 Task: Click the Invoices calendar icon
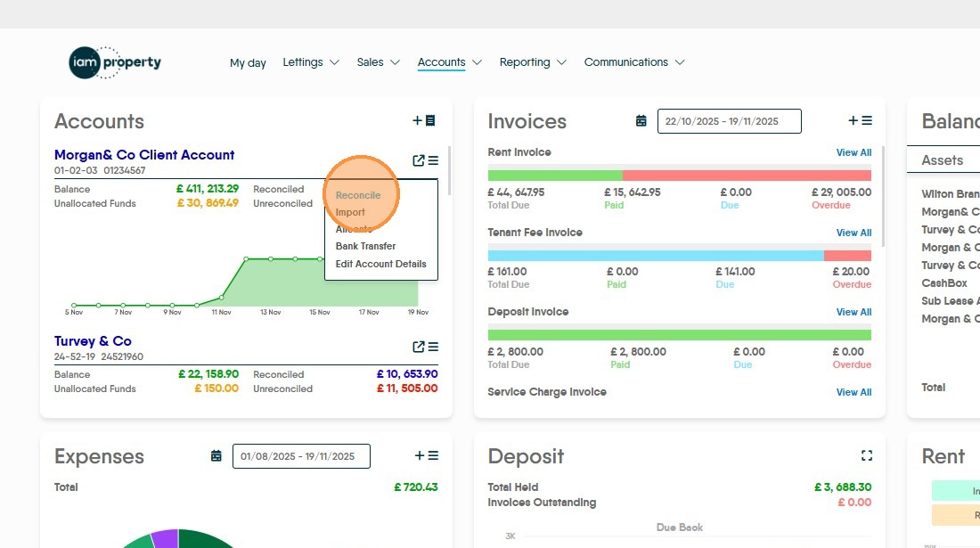[641, 121]
